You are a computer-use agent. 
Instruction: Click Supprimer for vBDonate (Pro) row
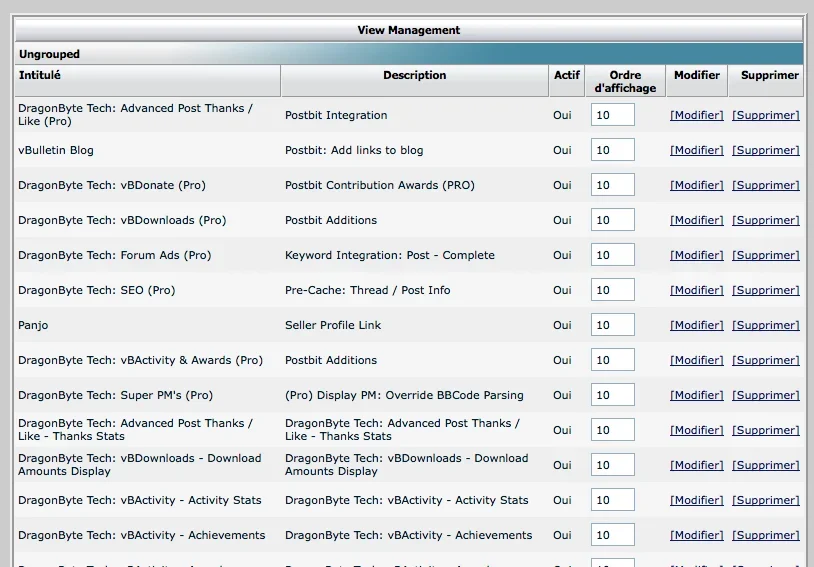point(766,185)
